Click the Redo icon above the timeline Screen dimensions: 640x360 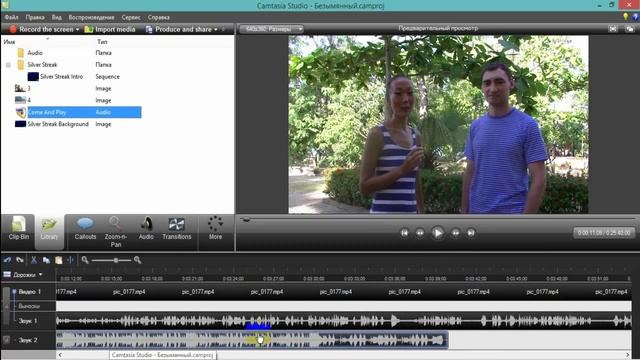coord(19,260)
